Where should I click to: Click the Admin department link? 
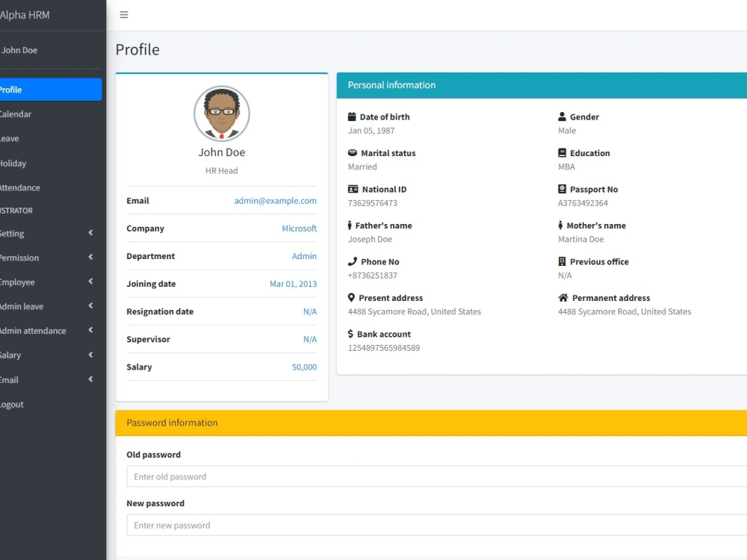pos(305,255)
